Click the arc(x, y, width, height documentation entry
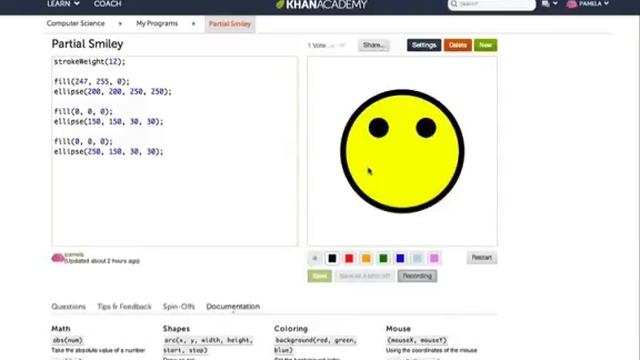 (208, 340)
